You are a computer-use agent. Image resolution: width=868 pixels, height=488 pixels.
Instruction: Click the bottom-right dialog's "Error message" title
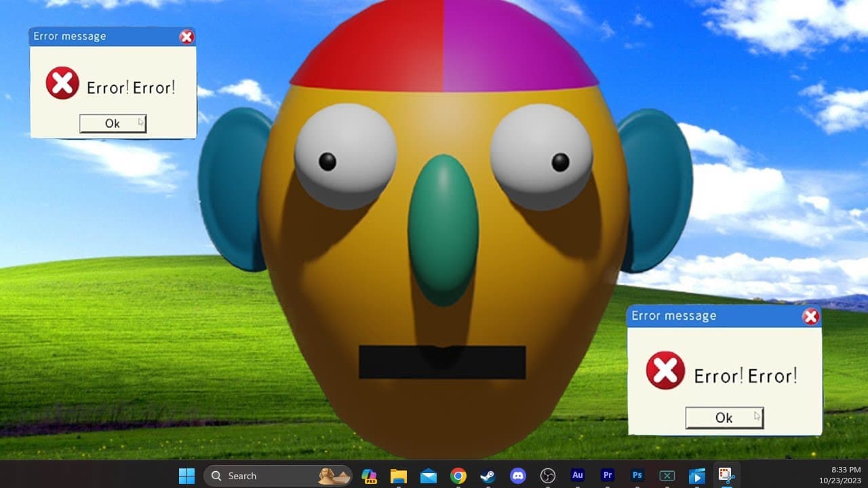[x=673, y=316]
